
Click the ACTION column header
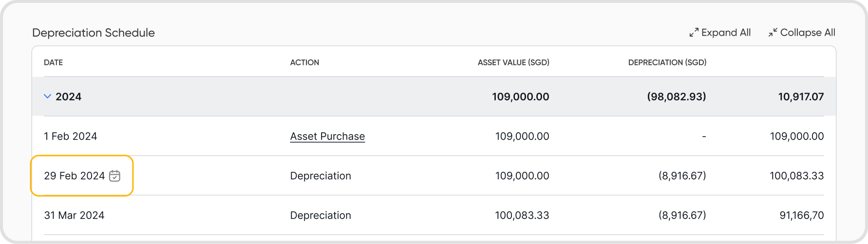pos(304,62)
